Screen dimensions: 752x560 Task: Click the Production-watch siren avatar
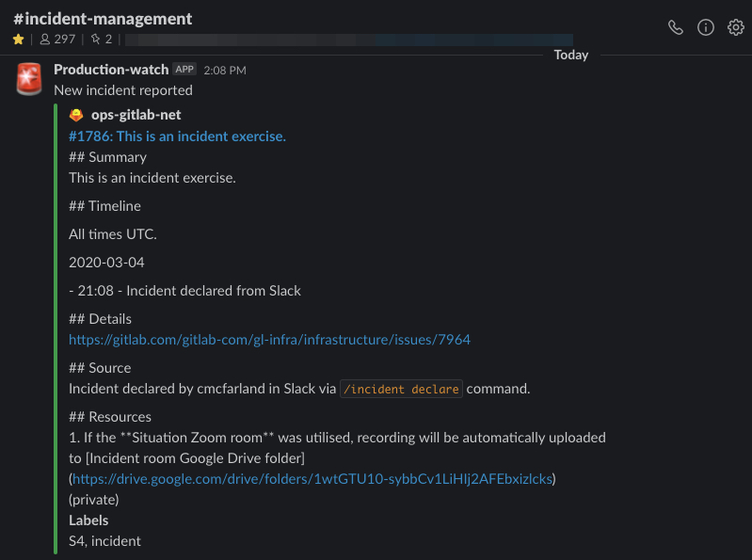click(x=29, y=79)
